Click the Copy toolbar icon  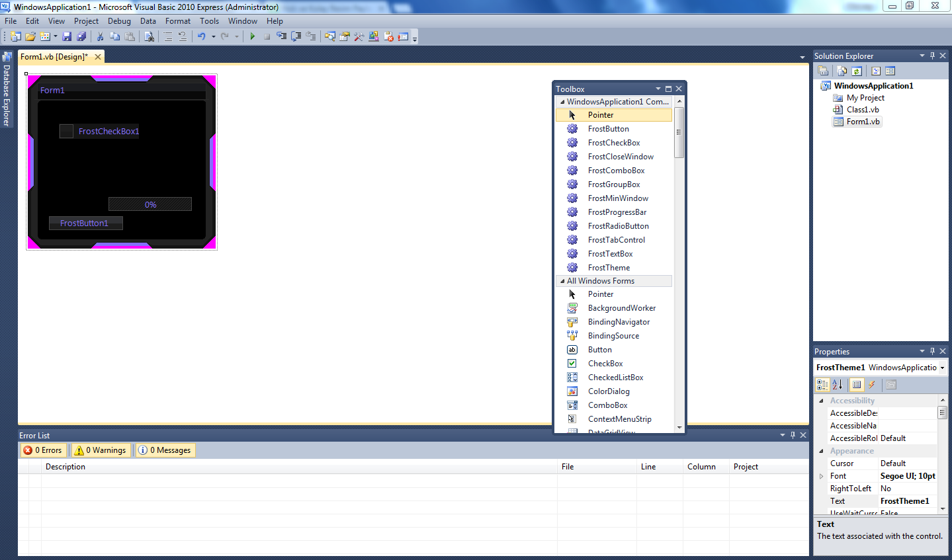[x=114, y=37]
